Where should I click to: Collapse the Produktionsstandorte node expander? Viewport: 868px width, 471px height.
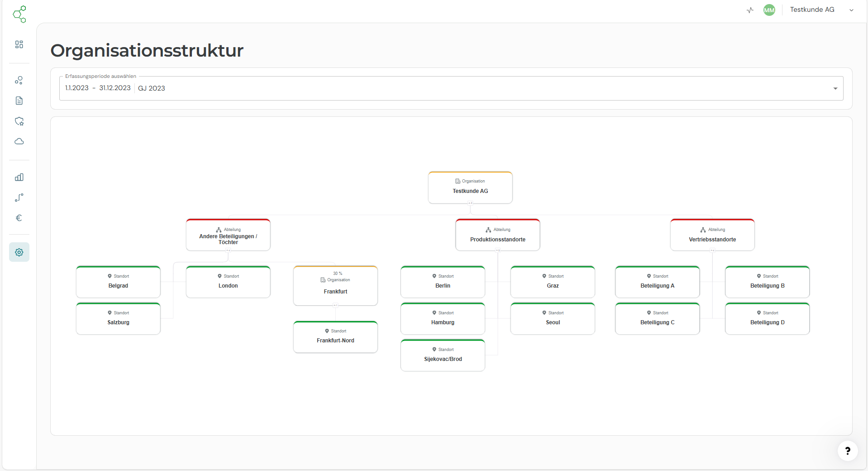(498, 250)
